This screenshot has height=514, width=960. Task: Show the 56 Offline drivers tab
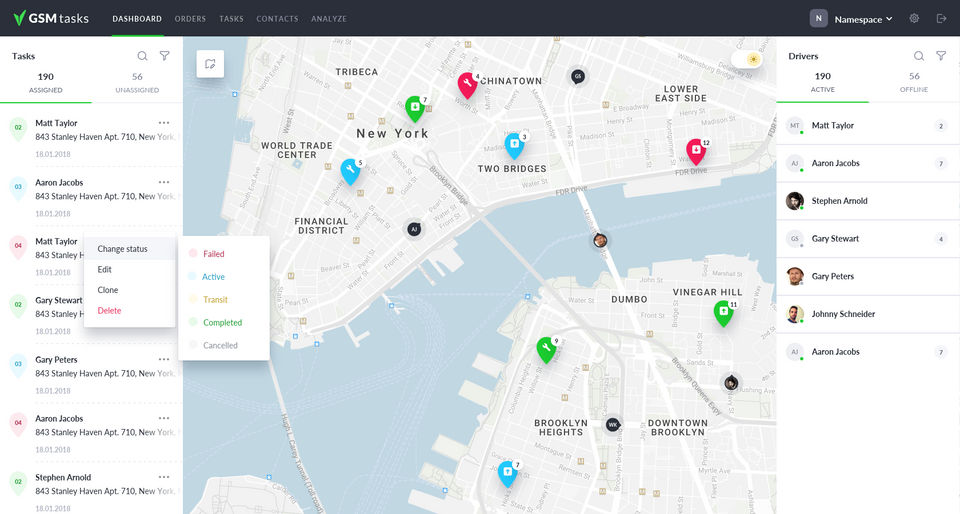point(914,82)
